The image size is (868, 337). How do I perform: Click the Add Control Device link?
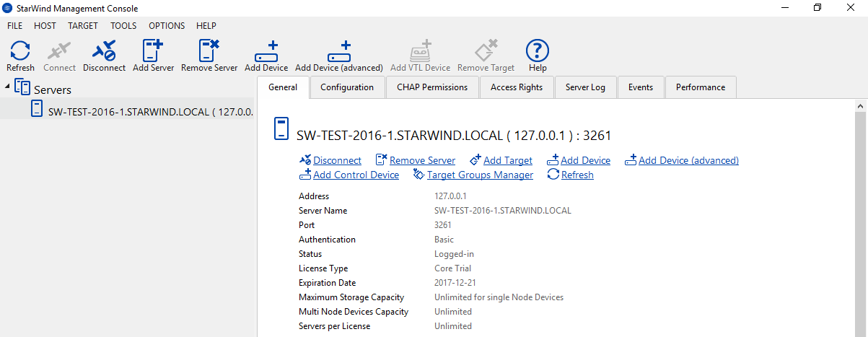356,175
